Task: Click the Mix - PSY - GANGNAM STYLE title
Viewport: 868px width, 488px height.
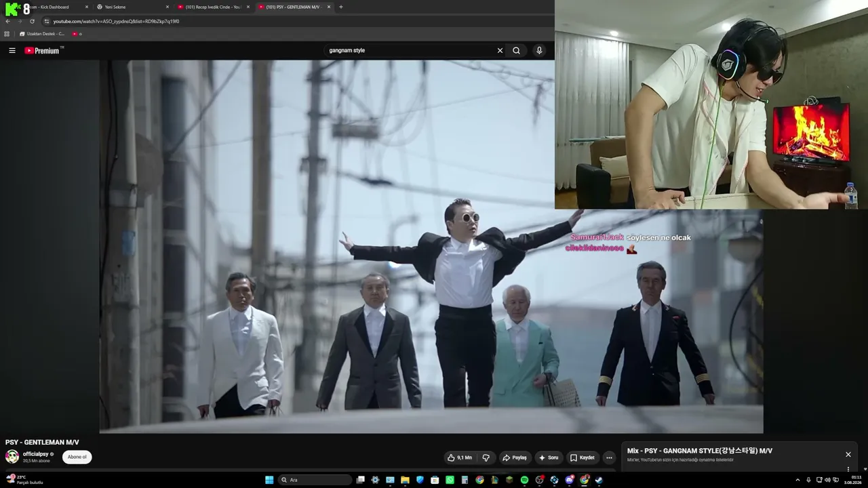Action: tap(700, 451)
